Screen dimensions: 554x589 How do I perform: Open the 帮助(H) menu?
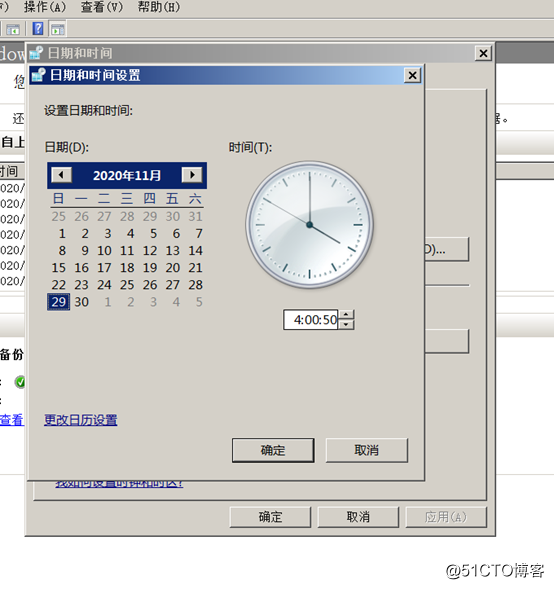(159, 7)
